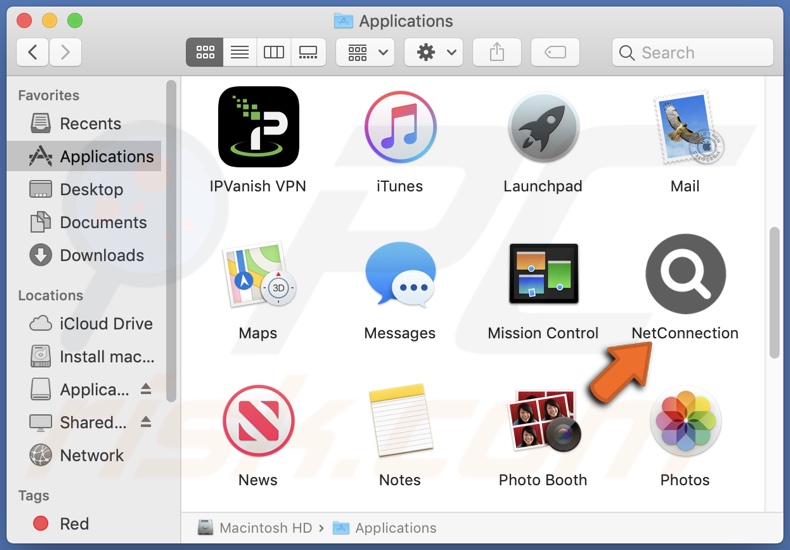The width and height of the screenshot is (790, 550).
Task: Select the Notes app icon
Action: coord(400,421)
